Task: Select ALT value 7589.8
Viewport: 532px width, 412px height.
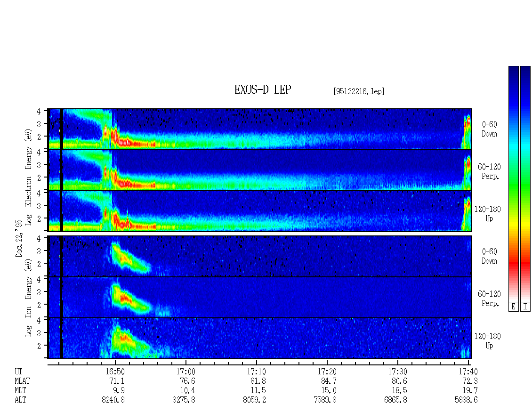Action: pos(325,400)
